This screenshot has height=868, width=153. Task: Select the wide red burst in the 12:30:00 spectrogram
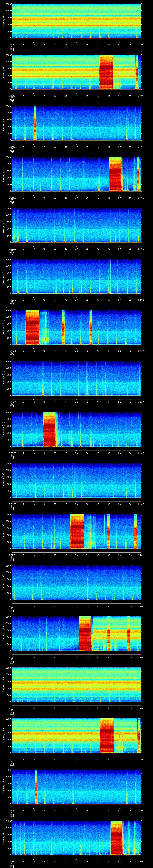point(49,429)
